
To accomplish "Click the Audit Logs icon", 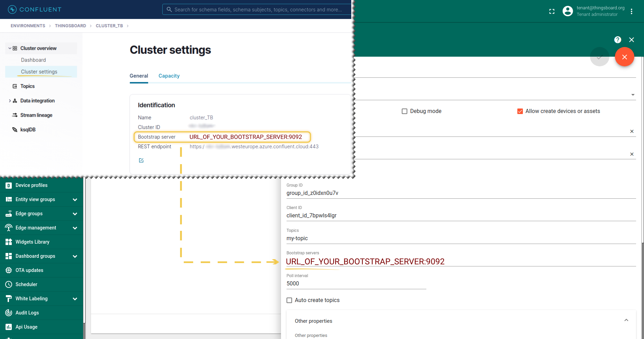I will 9,313.
